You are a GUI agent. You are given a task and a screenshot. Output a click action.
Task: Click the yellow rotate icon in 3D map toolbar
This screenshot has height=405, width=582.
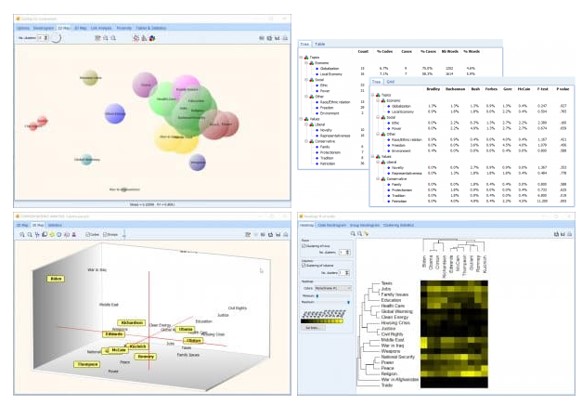52,235
